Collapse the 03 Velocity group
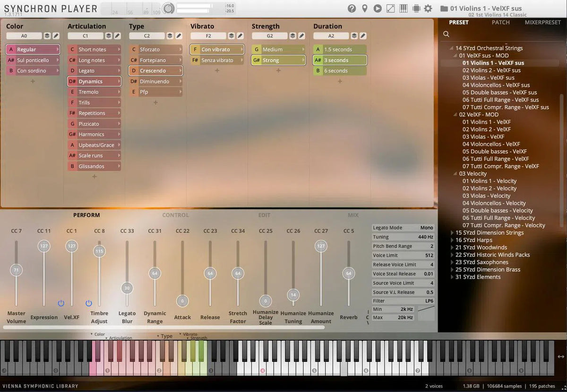This screenshot has height=392, width=567. click(455, 173)
